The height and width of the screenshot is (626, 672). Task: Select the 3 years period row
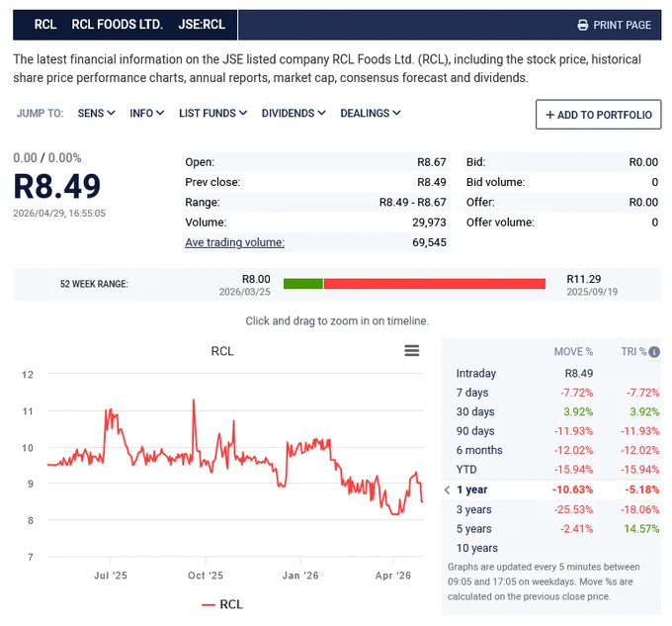tap(551, 509)
